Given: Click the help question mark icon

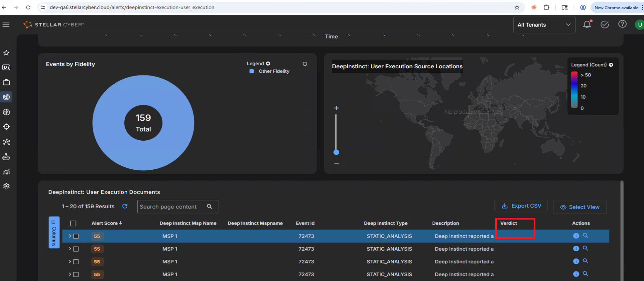Looking at the screenshot, I should click(x=622, y=24).
